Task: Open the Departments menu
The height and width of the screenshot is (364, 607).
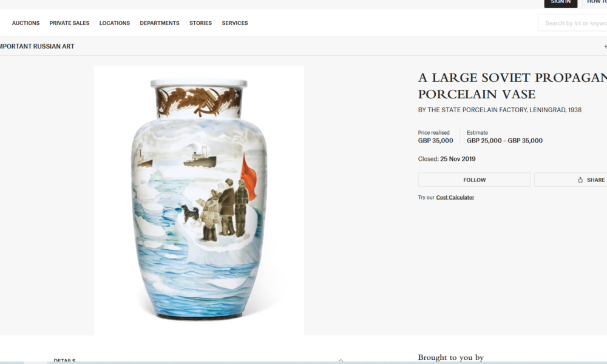Action: [x=160, y=23]
